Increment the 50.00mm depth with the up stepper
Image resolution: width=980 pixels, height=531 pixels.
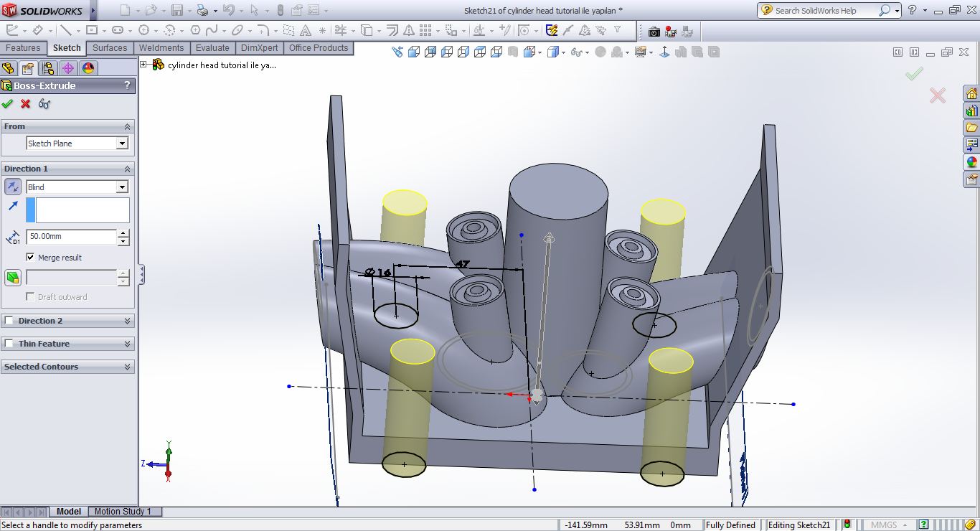click(123, 232)
